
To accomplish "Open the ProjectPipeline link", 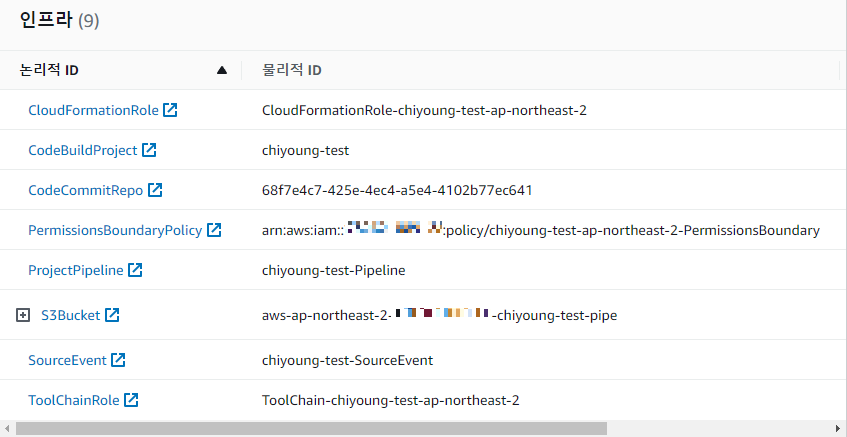I will [x=76, y=270].
